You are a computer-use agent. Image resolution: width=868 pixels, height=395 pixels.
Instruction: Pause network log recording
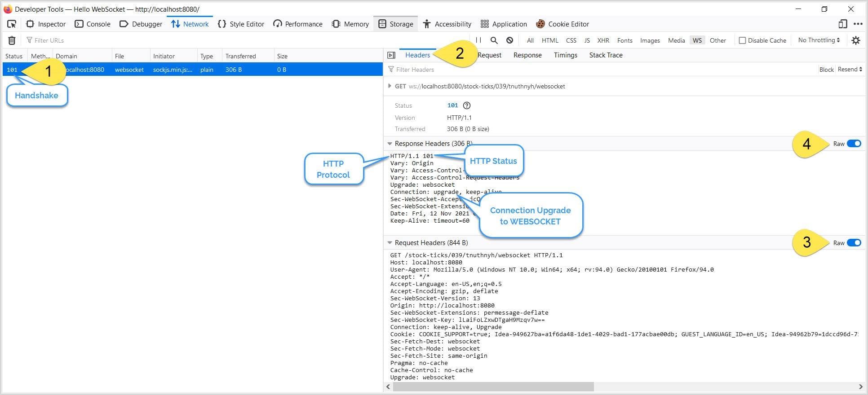pyautogui.click(x=478, y=40)
